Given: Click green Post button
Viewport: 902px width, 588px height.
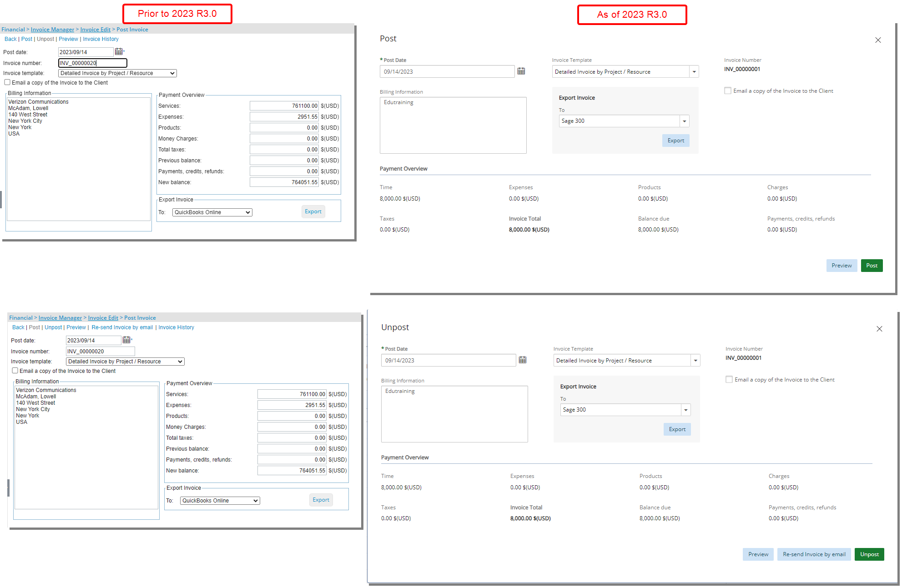Looking at the screenshot, I should [x=872, y=266].
